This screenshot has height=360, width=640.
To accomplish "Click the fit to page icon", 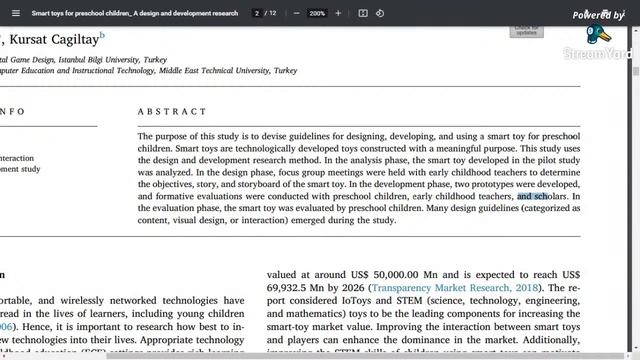I will [363, 13].
